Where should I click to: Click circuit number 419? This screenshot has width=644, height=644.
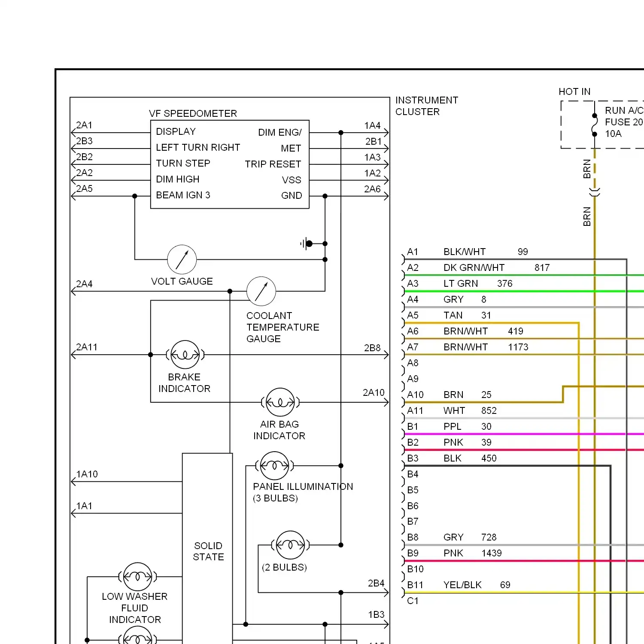[x=516, y=331]
